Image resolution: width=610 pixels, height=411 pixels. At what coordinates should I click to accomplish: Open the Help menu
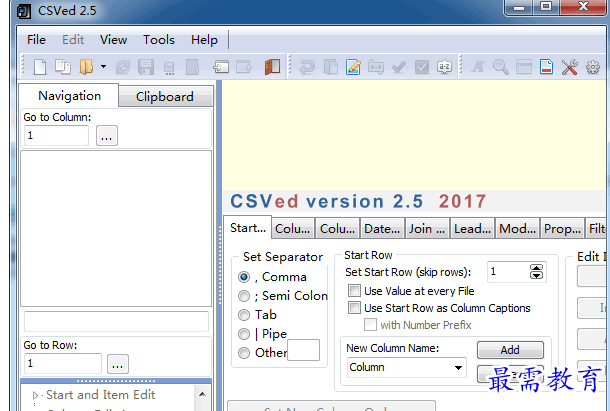click(204, 40)
